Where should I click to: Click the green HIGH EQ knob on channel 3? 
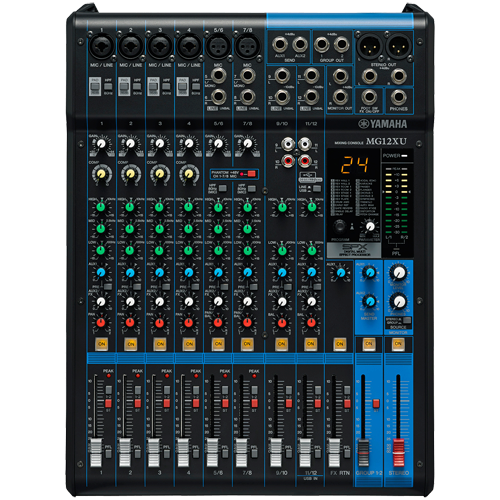(159, 207)
